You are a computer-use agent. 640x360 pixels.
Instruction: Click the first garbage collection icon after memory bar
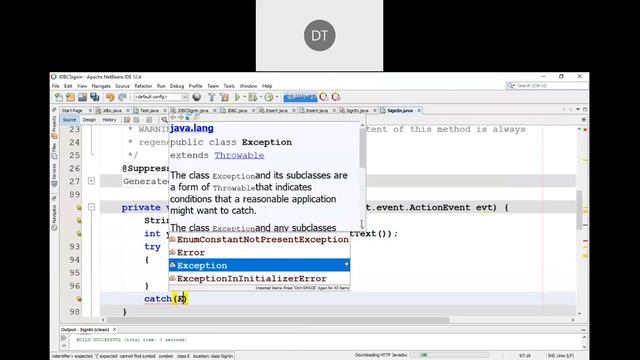[x=324, y=97]
